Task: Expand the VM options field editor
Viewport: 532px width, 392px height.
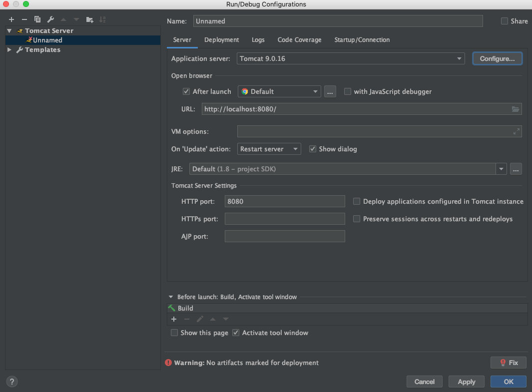Action: [x=517, y=131]
